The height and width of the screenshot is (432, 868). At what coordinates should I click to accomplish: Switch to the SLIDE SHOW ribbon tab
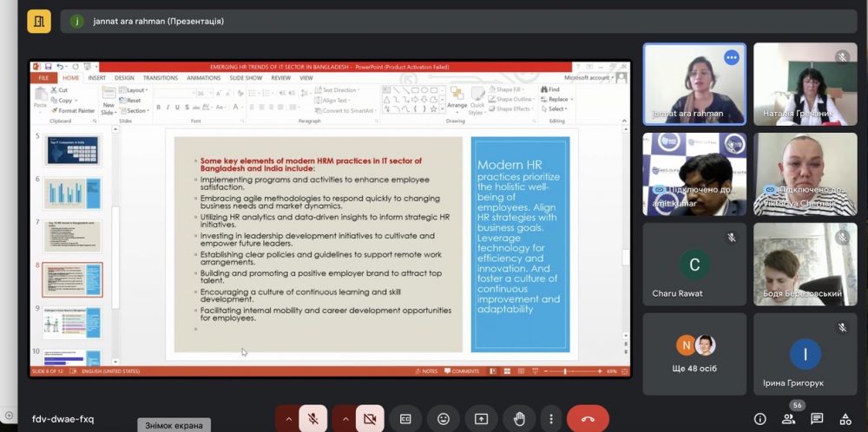pos(246,78)
